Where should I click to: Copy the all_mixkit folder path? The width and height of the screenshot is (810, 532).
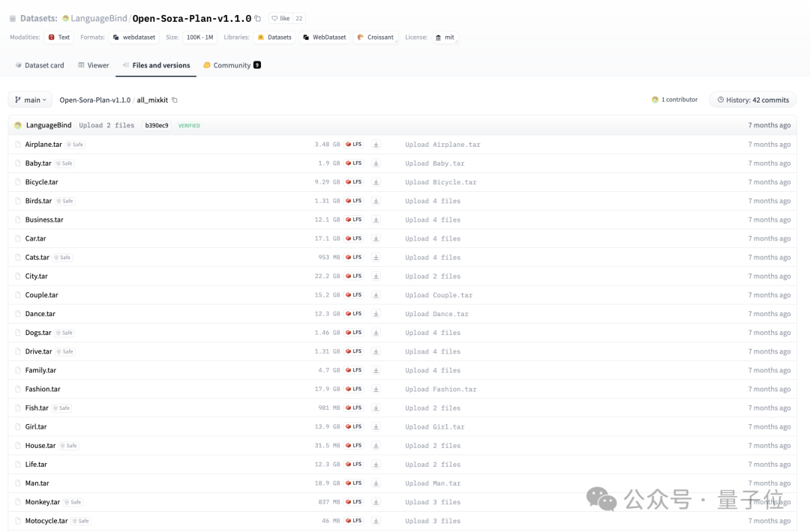click(x=175, y=100)
